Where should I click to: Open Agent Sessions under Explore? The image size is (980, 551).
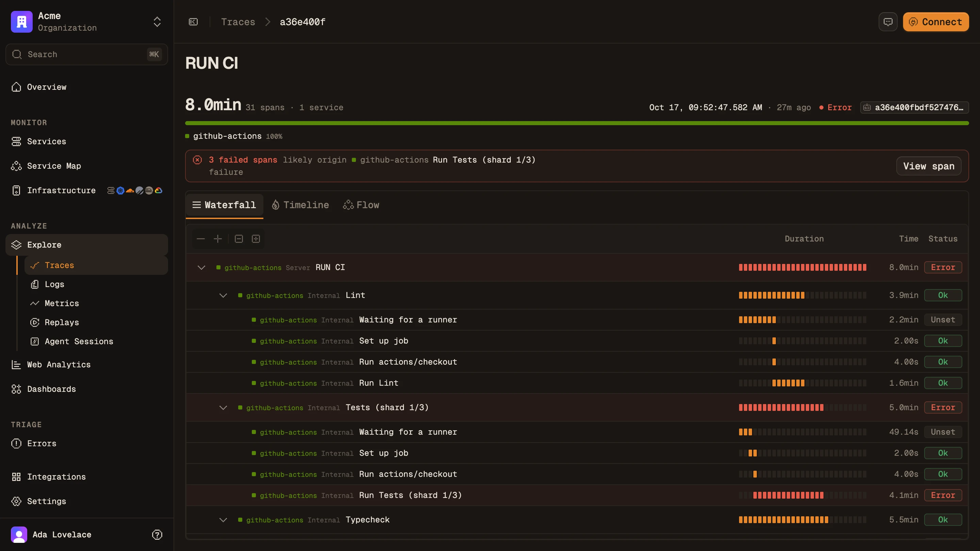(x=96, y=341)
